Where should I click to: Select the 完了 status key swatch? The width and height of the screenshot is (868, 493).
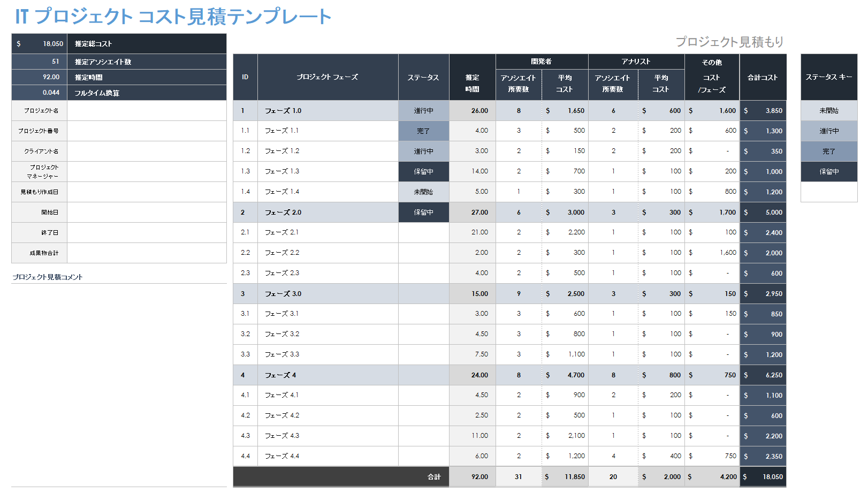829,151
